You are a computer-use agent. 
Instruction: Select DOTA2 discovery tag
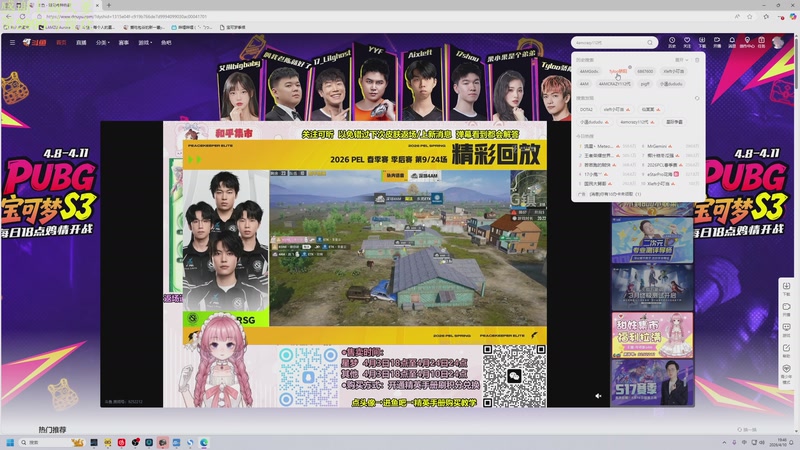coord(586,110)
